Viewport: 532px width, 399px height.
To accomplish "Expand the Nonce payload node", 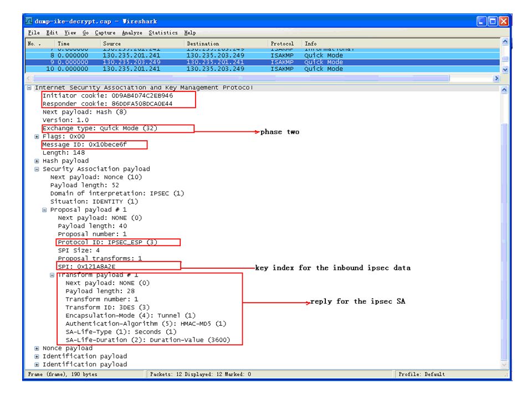I will tap(37, 348).
